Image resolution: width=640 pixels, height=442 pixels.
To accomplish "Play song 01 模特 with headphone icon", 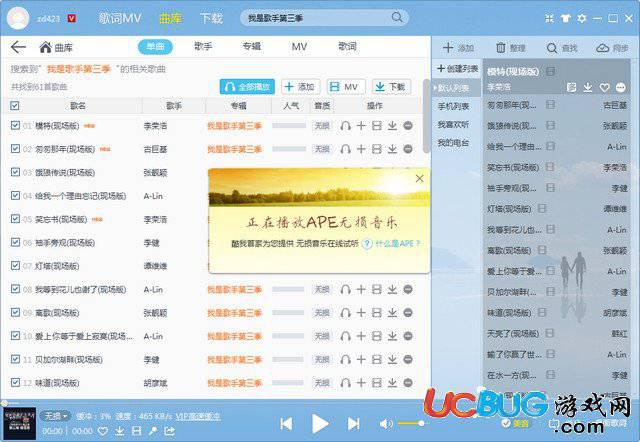I will click(345, 126).
